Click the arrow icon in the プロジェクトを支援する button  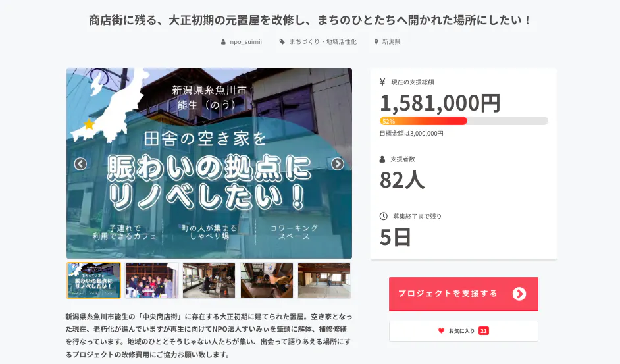(519, 294)
